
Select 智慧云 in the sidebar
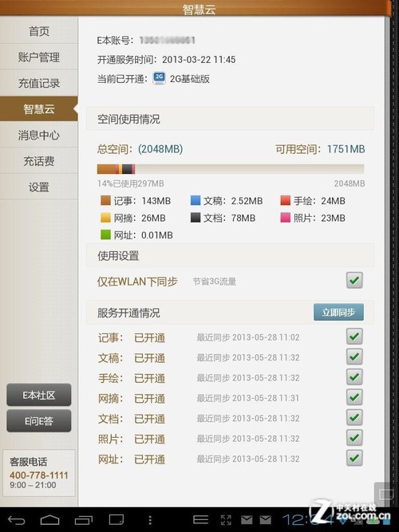pyautogui.click(x=39, y=109)
